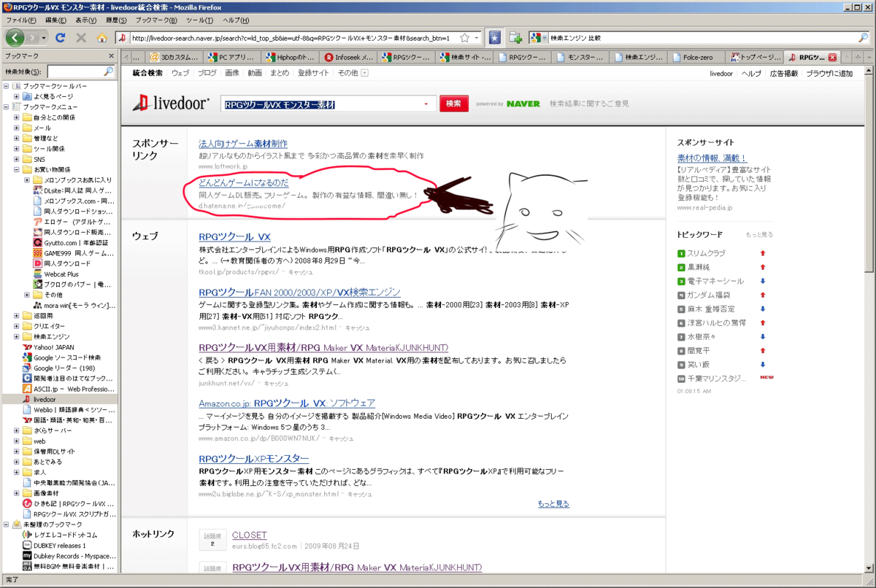The width and height of the screenshot is (876, 588).
Task: Open the ファイル(F) menu
Action: 21,20
